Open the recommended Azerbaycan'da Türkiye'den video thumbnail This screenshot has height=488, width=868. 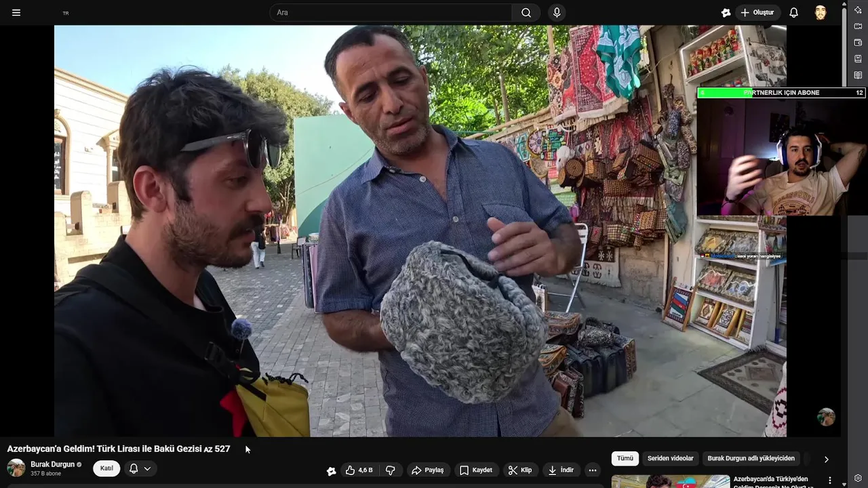pyautogui.click(x=671, y=481)
